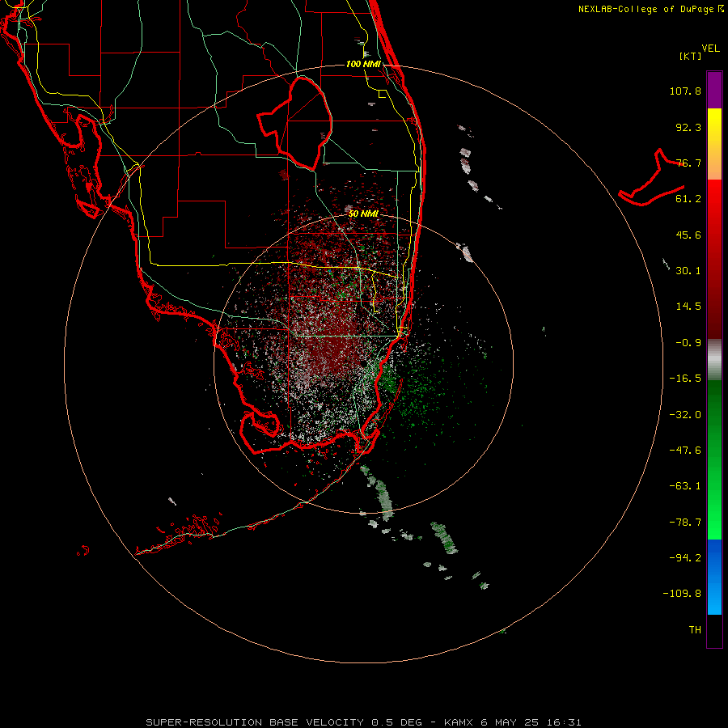Image resolution: width=728 pixels, height=728 pixels.
Task: Select the -16.5 value on the velocity scale
Action: 685,379
